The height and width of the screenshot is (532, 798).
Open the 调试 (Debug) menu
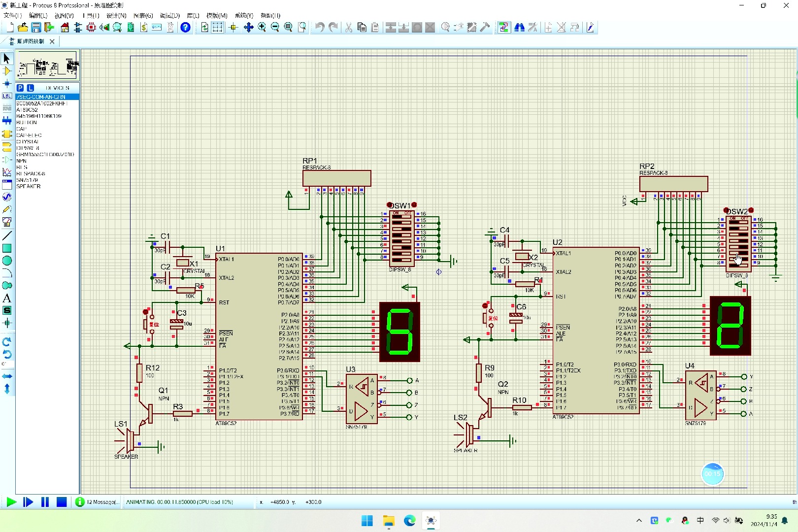coord(169,16)
